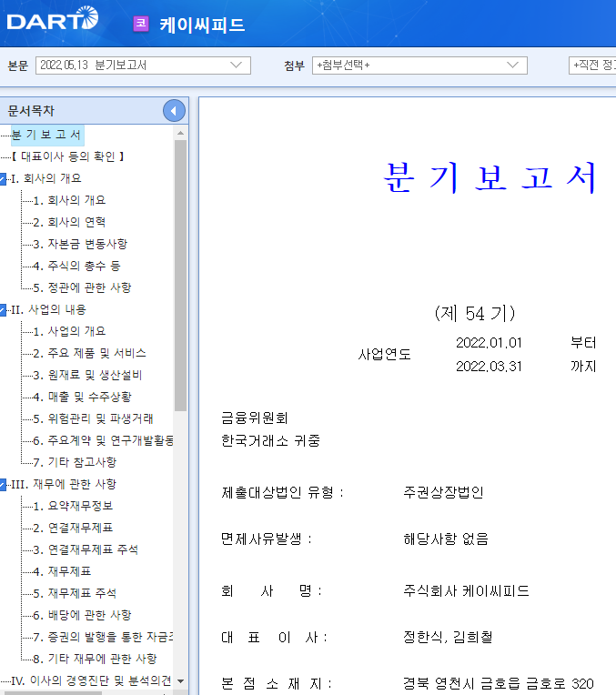Go to 5. 정관에 관한 사항 subsection
Screen dimensions: 616x695
(82, 287)
